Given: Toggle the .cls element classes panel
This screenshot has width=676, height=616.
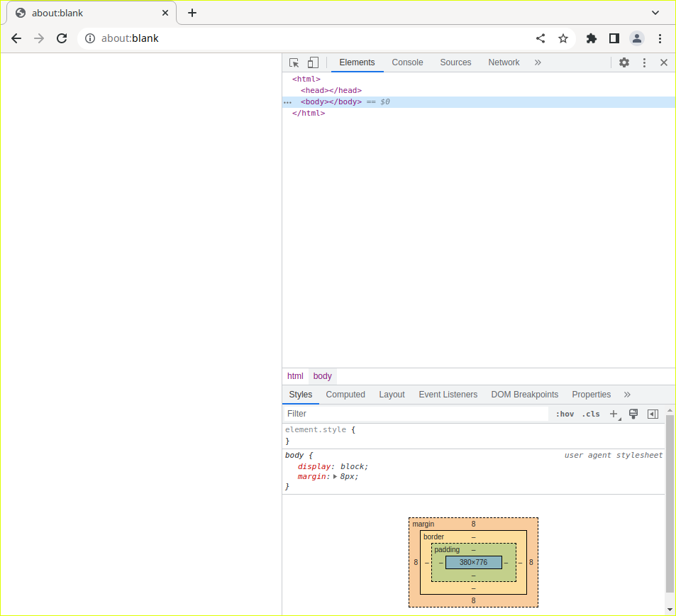Looking at the screenshot, I should [x=591, y=414].
